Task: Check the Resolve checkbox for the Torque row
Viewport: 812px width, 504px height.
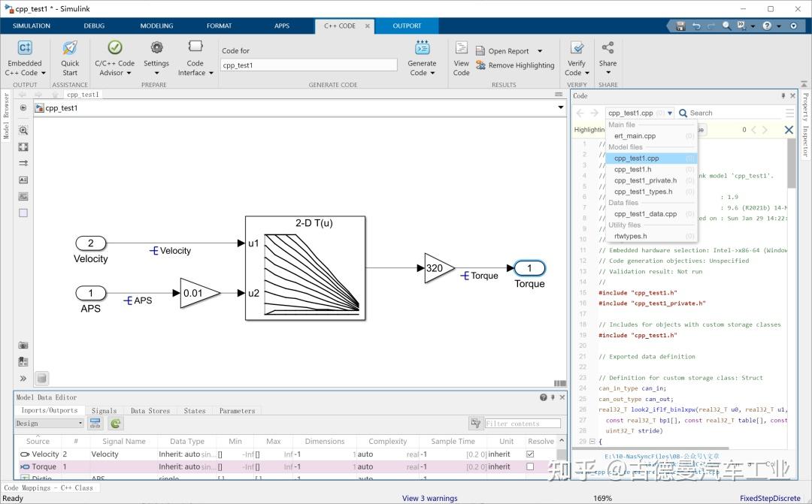Action: (x=531, y=466)
